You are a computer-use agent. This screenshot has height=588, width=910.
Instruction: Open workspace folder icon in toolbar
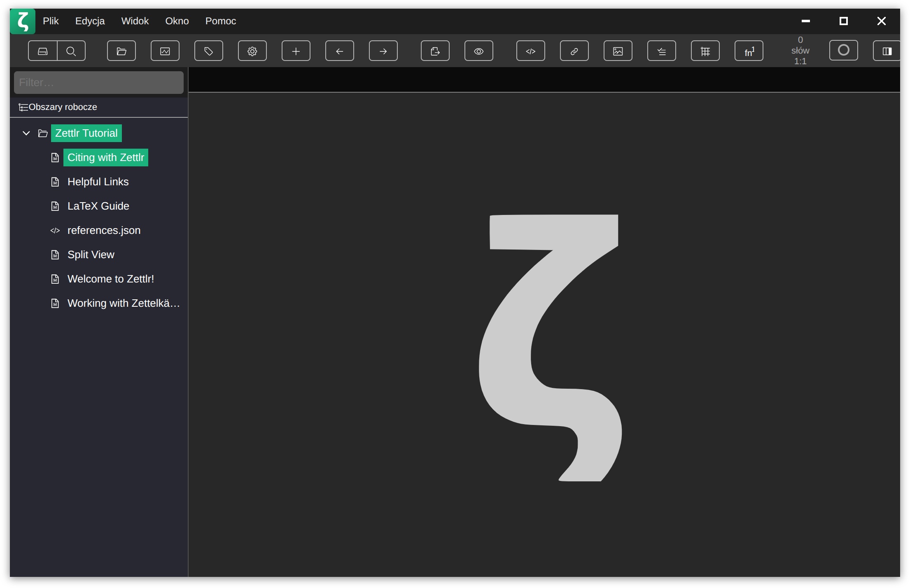121,51
